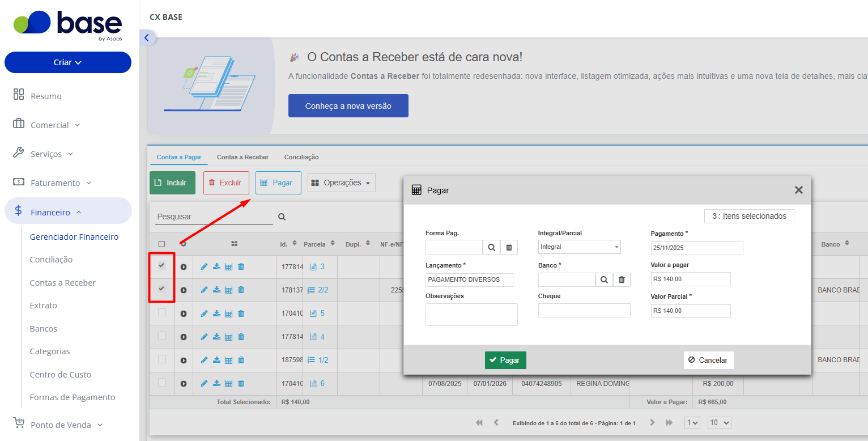
Task: Open Formas de Pagamento in the sidebar
Action: (73, 397)
